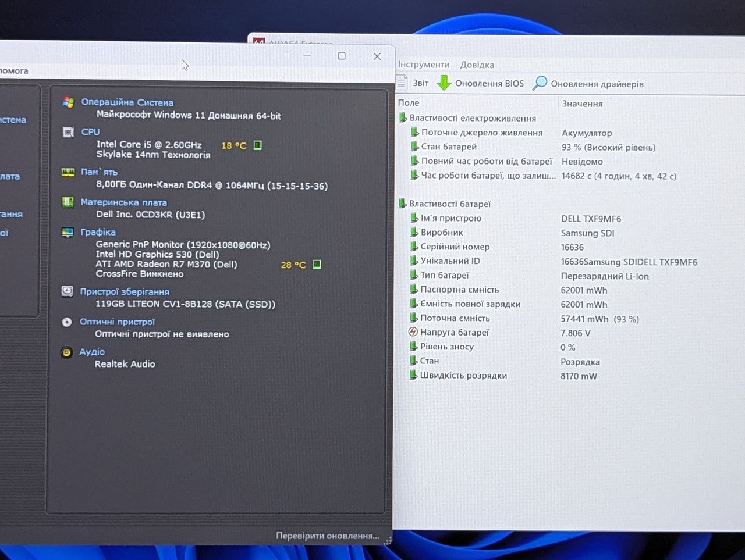This screenshot has height=560, width=745.
Task: Click the Звіт report toolbar button
Action: click(413, 83)
